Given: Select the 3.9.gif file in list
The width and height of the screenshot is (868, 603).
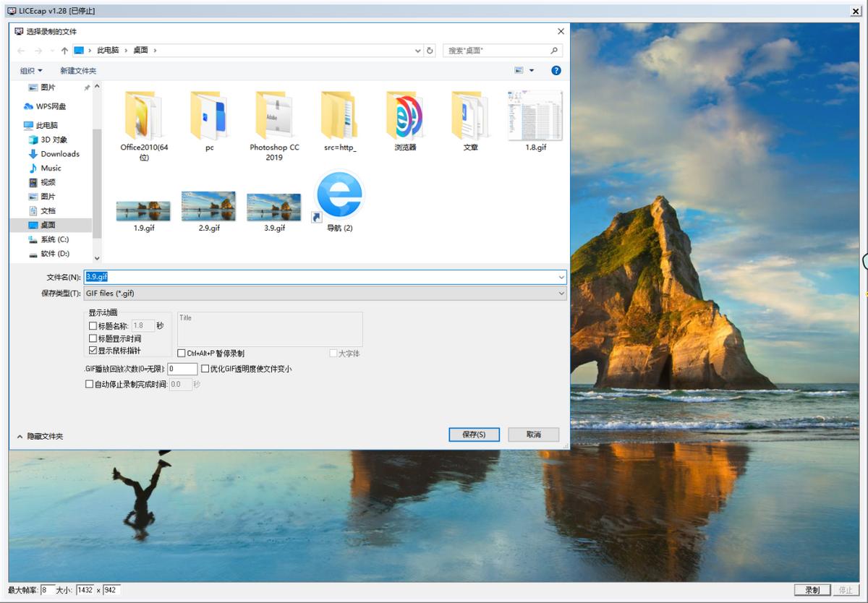Looking at the screenshot, I should pyautogui.click(x=274, y=213).
